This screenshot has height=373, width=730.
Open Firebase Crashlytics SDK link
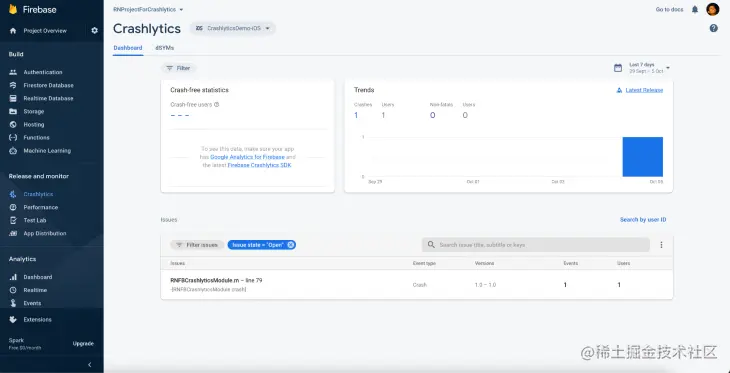259,165
